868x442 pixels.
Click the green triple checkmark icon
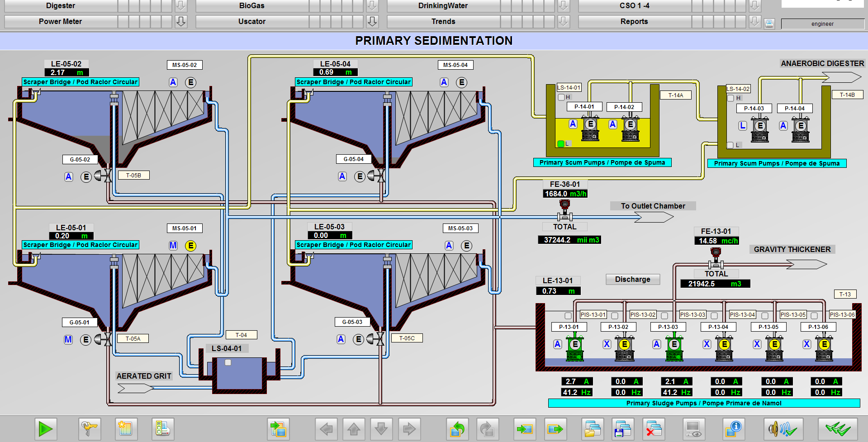(x=838, y=428)
